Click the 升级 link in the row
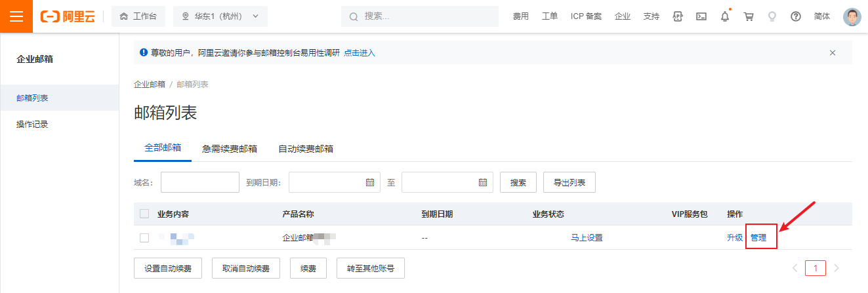The width and height of the screenshot is (868, 293). click(x=735, y=237)
